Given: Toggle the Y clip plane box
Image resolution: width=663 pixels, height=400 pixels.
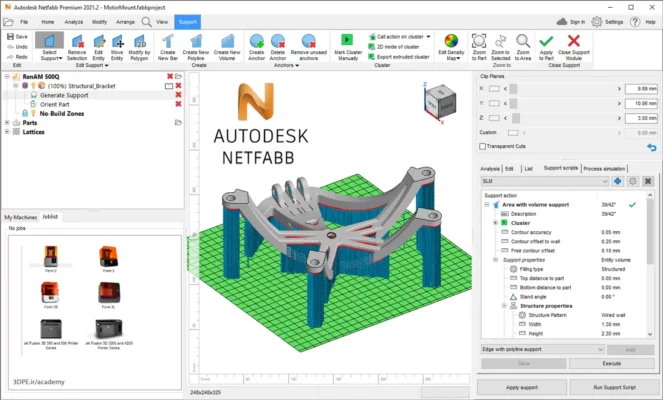Looking at the screenshot, I should click(494, 103).
